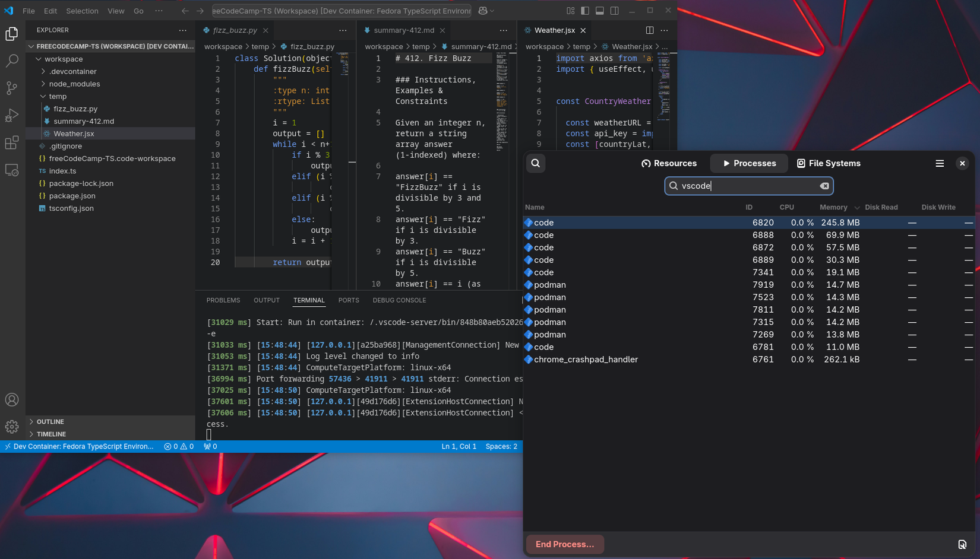
Task: Switch to the PORTS panel tab
Action: [349, 300]
